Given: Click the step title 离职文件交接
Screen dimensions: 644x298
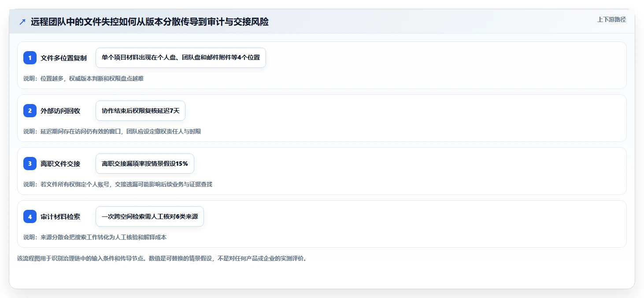Looking at the screenshot, I should point(60,164).
